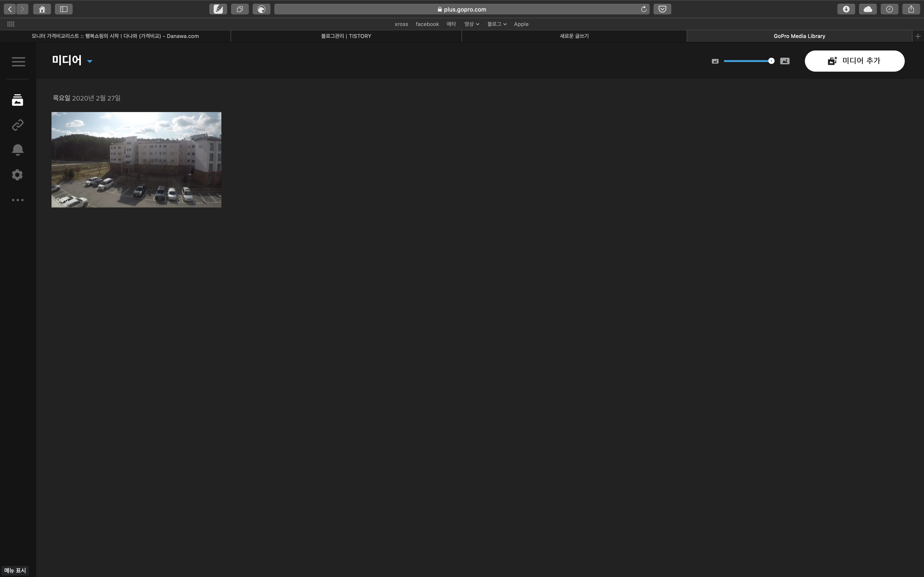Screen dimensions: 924x577
Task: Open settings gear in sidebar
Action: point(18,175)
